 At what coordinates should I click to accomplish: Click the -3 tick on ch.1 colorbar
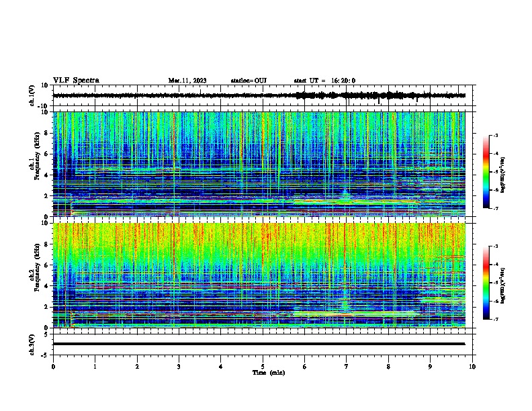click(x=495, y=135)
